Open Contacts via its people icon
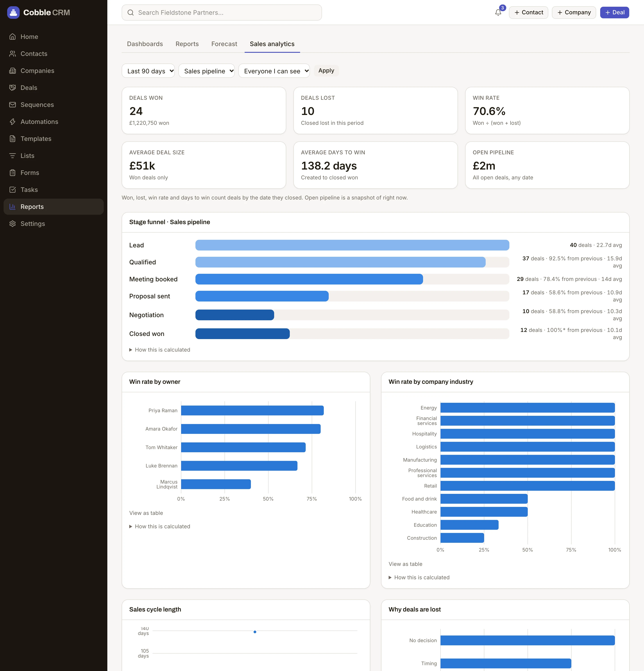Image resolution: width=644 pixels, height=671 pixels. [13, 54]
